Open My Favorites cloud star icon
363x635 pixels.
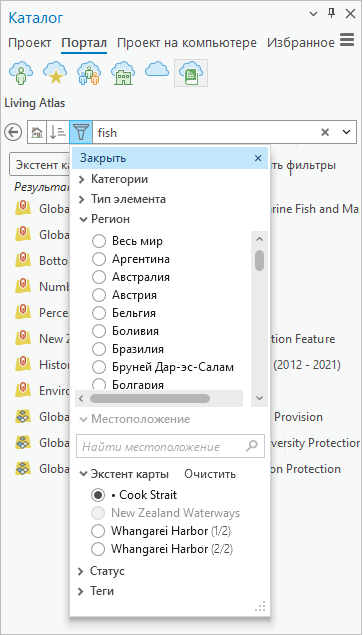coord(55,72)
